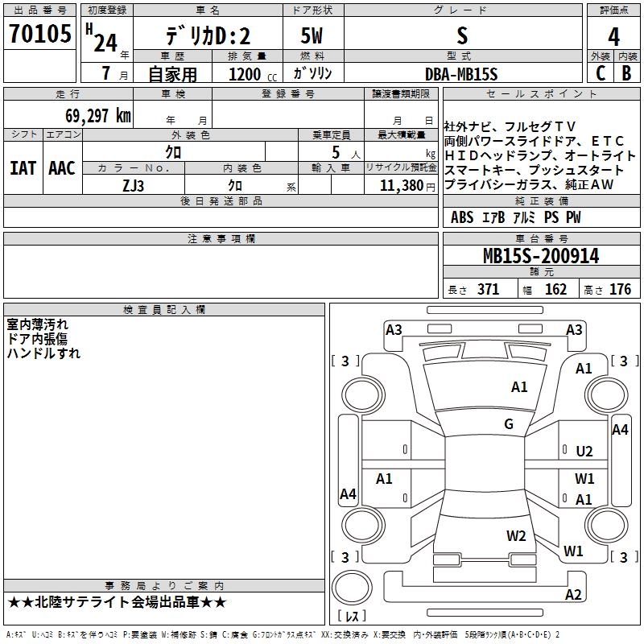Click the A1 mark on the hood
Image resolution: width=644 pixels, height=644 pixels.
pyautogui.click(x=519, y=386)
